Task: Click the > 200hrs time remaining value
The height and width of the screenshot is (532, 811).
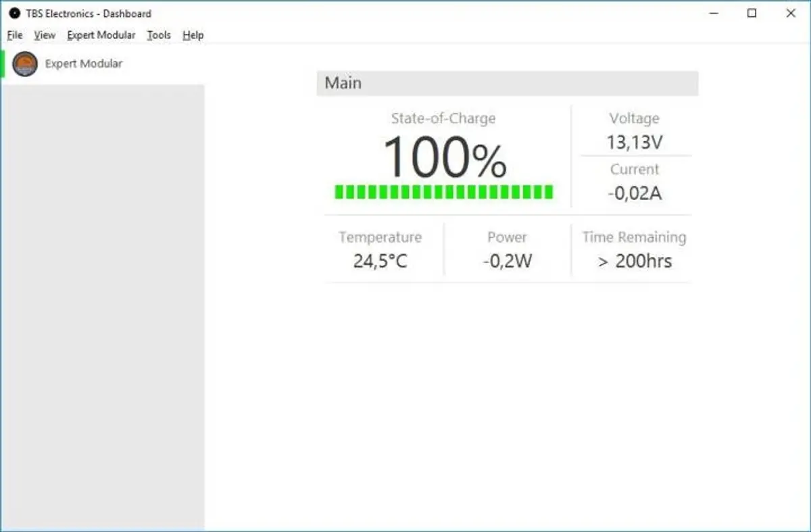Action: tap(634, 261)
